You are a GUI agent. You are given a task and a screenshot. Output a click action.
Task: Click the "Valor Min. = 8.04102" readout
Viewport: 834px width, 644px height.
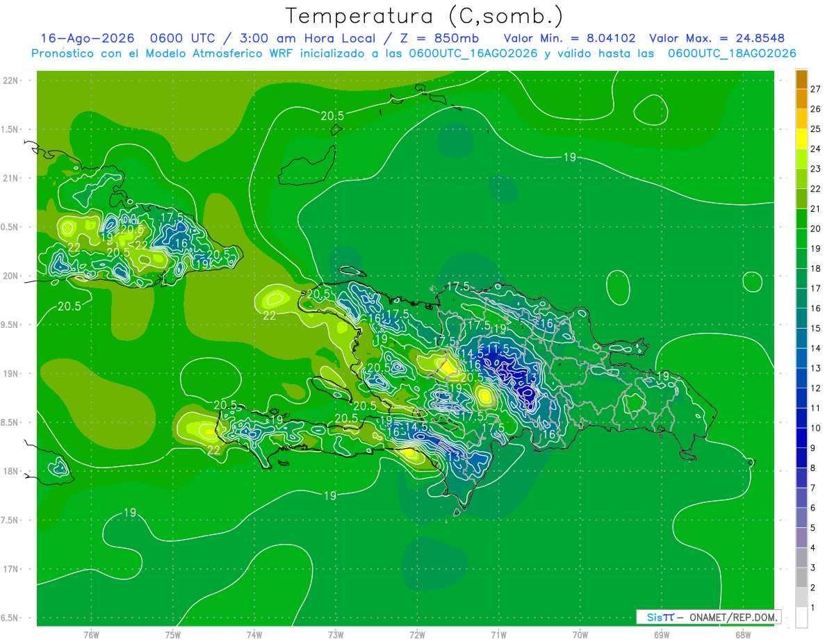(569, 38)
